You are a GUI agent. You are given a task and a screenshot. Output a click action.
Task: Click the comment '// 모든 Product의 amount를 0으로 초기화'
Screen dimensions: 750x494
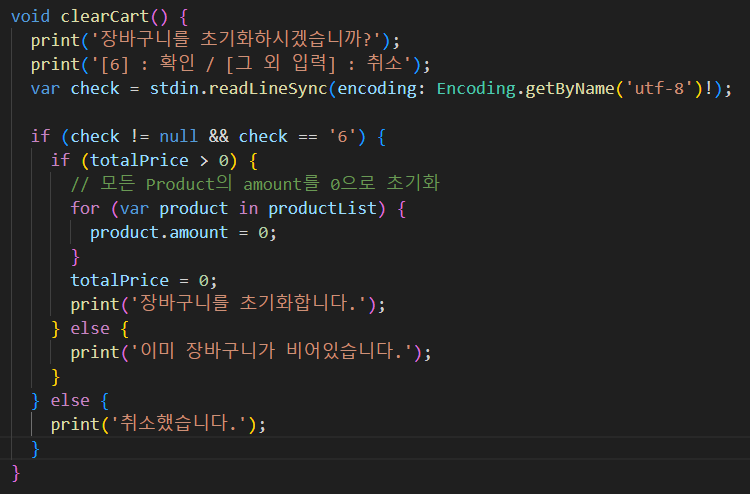[x=255, y=184]
